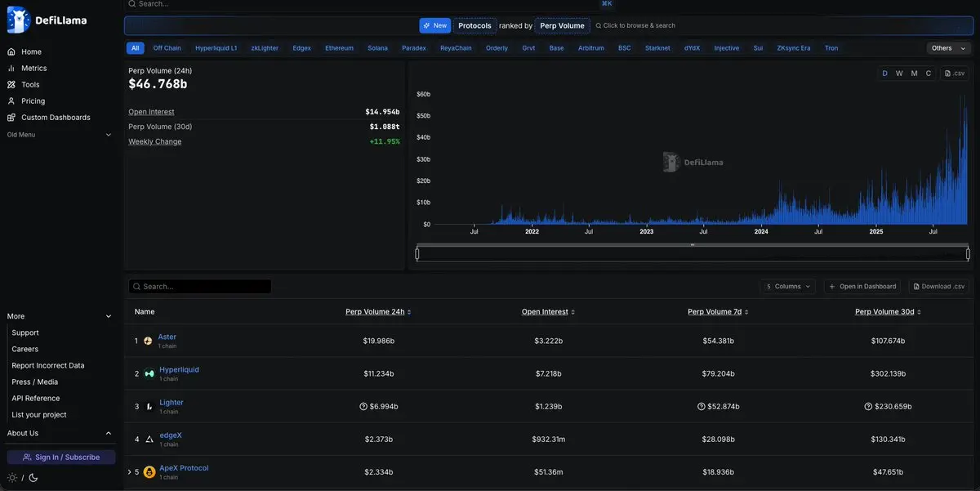980x491 pixels.
Task: Open the Others chain dropdown
Action: (x=949, y=48)
